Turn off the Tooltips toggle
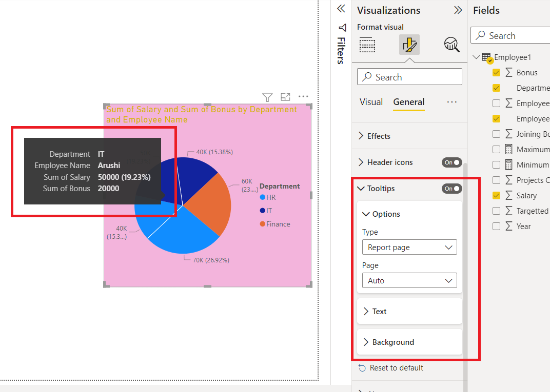550x392 pixels. point(452,189)
